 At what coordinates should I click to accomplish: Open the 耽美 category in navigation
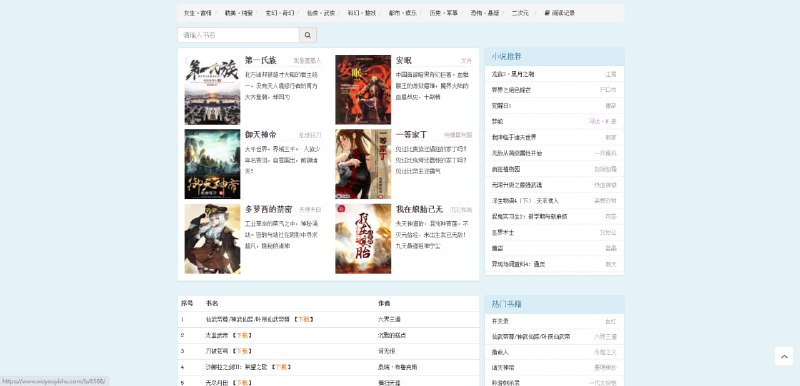click(x=239, y=13)
